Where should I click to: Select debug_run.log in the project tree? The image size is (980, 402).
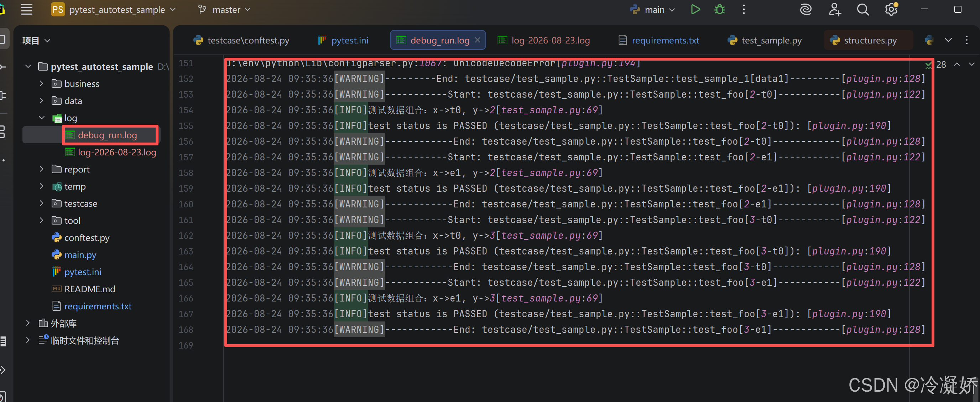107,135
